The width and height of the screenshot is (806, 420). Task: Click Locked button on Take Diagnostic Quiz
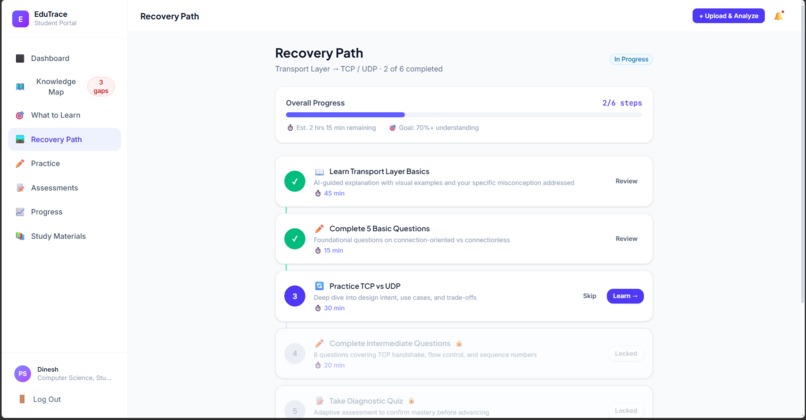[626, 410]
